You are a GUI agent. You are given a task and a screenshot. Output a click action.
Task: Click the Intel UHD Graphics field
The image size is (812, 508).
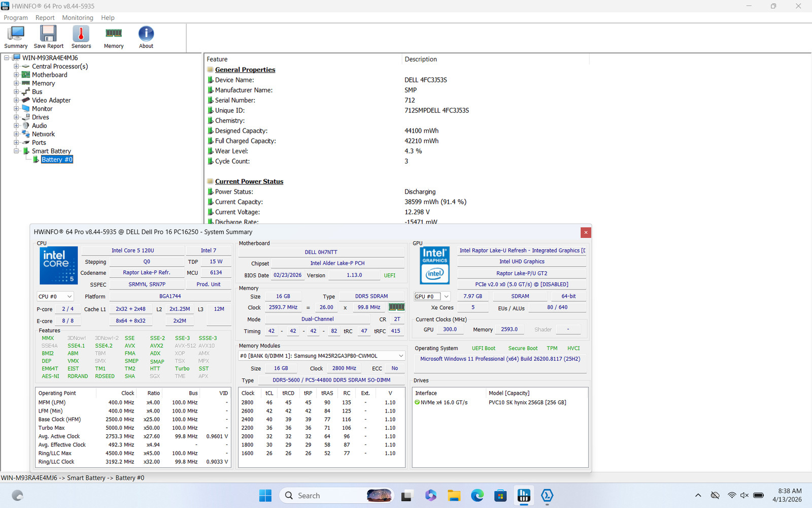(x=522, y=262)
